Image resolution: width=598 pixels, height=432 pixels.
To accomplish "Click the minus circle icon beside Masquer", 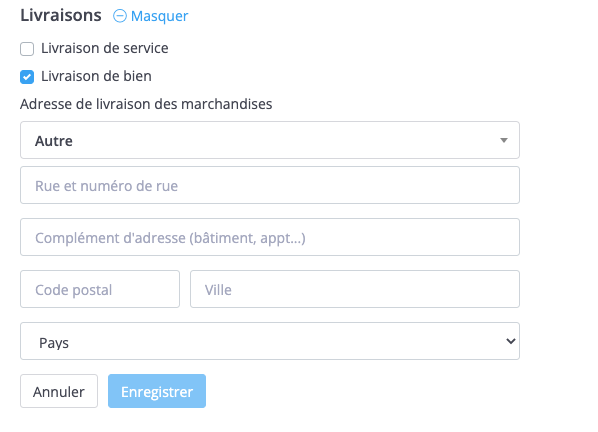I will click(120, 16).
